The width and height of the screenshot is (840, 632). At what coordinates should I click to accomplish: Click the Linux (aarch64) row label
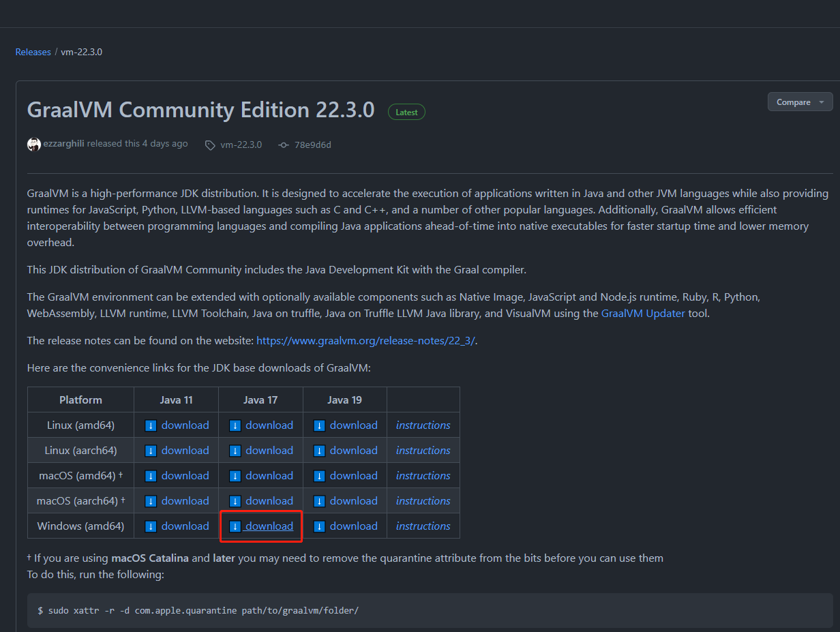pyautogui.click(x=80, y=451)
